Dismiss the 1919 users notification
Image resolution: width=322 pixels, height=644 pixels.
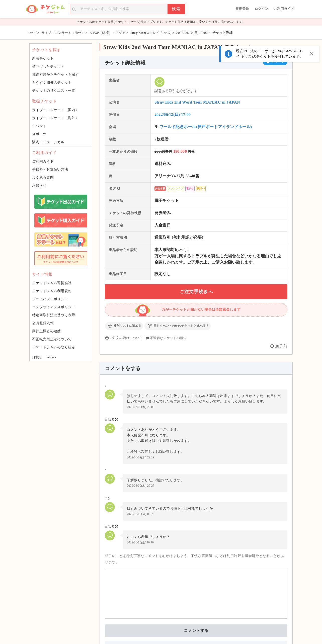click(x=311, y=54)
